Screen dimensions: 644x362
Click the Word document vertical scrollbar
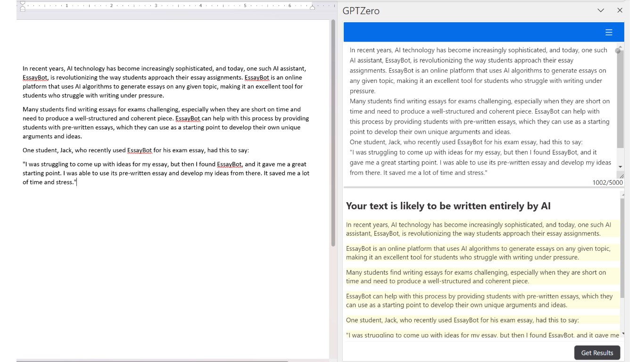[x=333, y=133]
